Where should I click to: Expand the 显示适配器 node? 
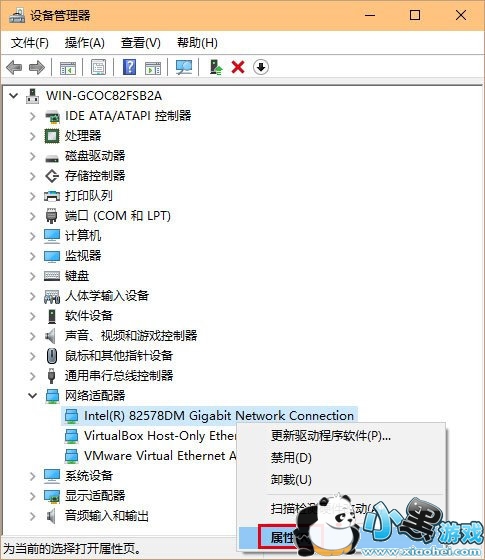(32, 496)
